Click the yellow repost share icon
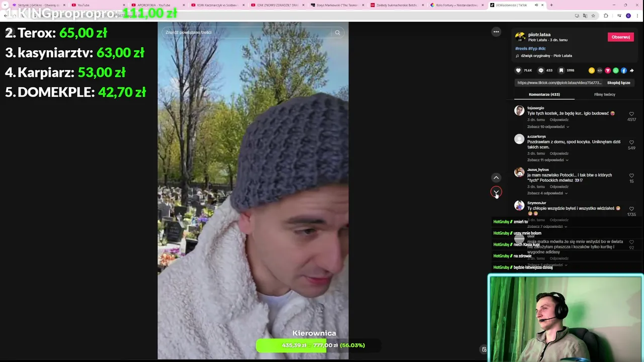Viewport: 644px width, 362px height. click(592, 70)
